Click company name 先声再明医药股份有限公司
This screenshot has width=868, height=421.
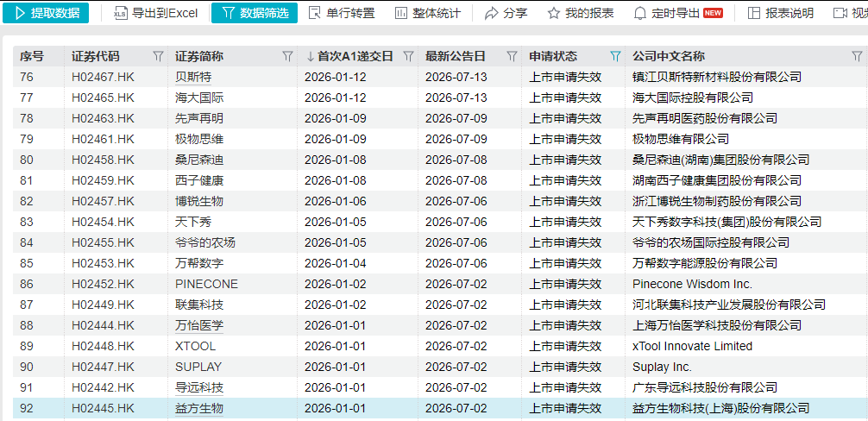coord(705,118)
